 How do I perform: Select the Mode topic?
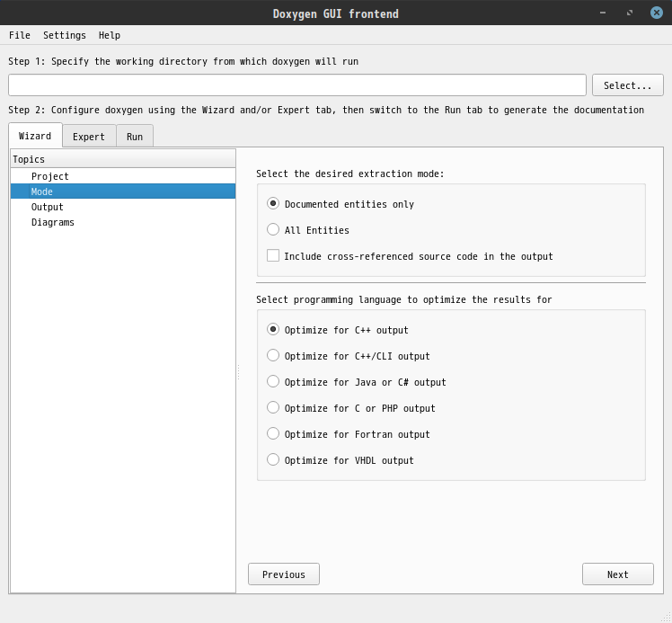[123, 191]
